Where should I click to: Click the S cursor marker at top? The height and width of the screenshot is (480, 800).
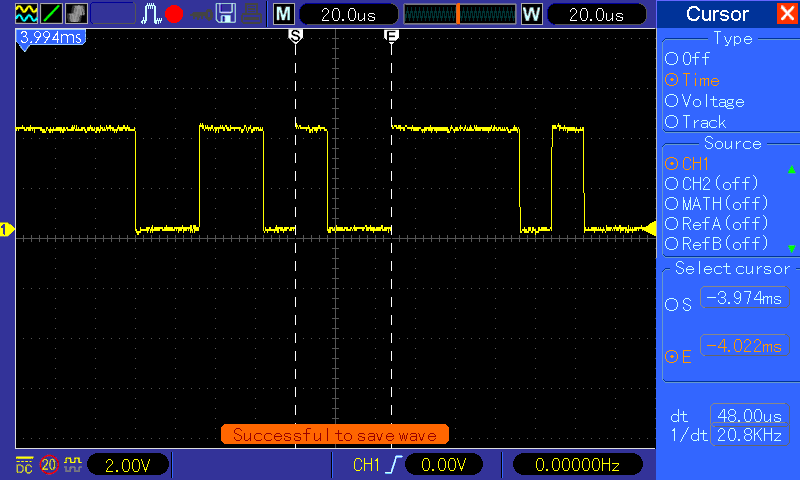[295, 36]
